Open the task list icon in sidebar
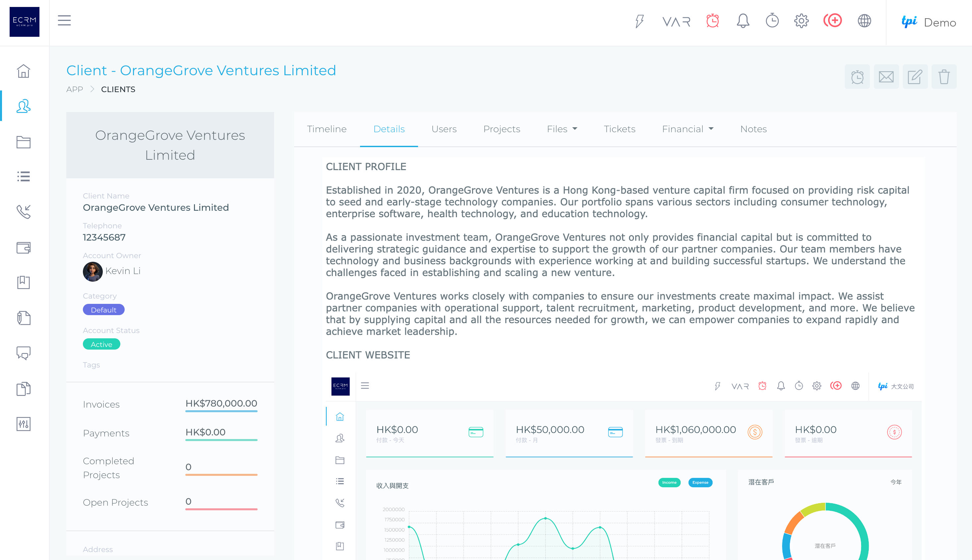The width and height of the screenshot is (972, 560). coord(24,176)
